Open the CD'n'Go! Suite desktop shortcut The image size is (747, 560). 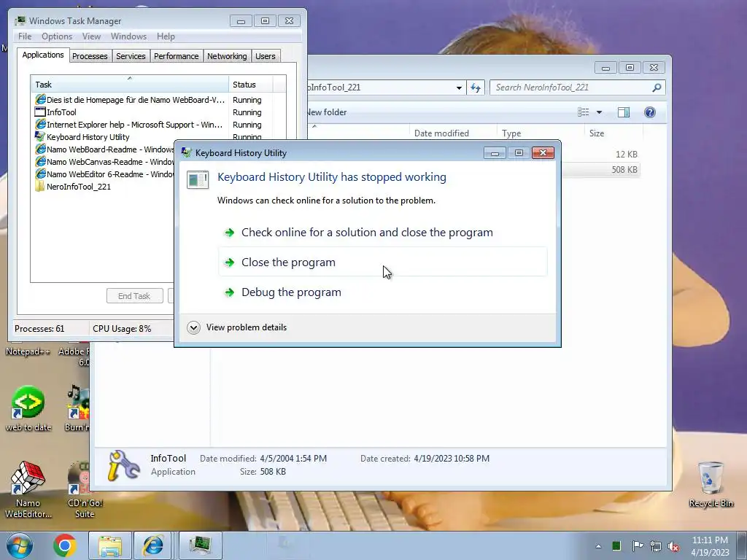point(85,489)
